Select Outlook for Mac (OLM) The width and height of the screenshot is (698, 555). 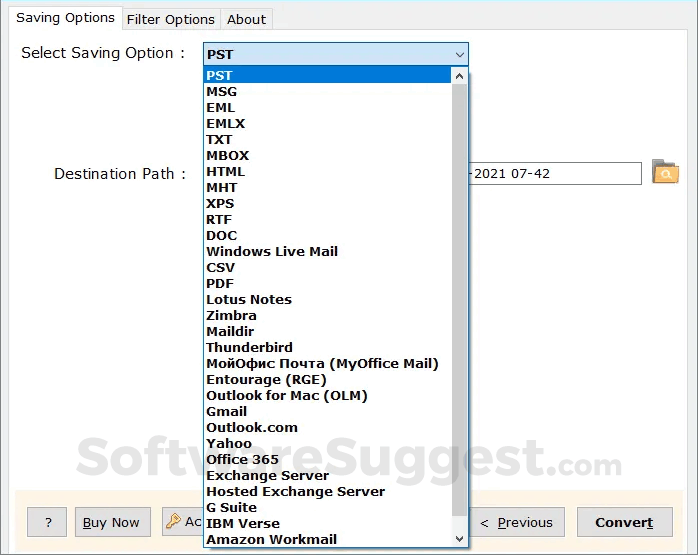[x=327, y=396]
